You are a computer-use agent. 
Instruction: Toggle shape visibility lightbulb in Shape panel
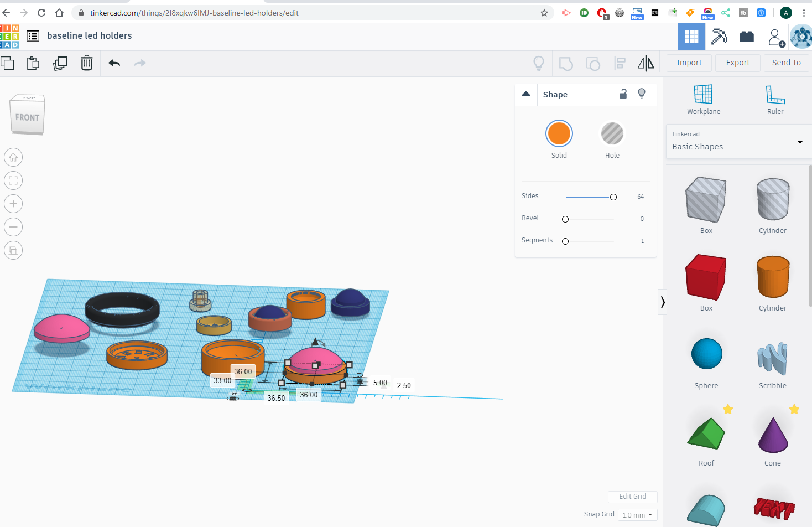tap(642, 94)
